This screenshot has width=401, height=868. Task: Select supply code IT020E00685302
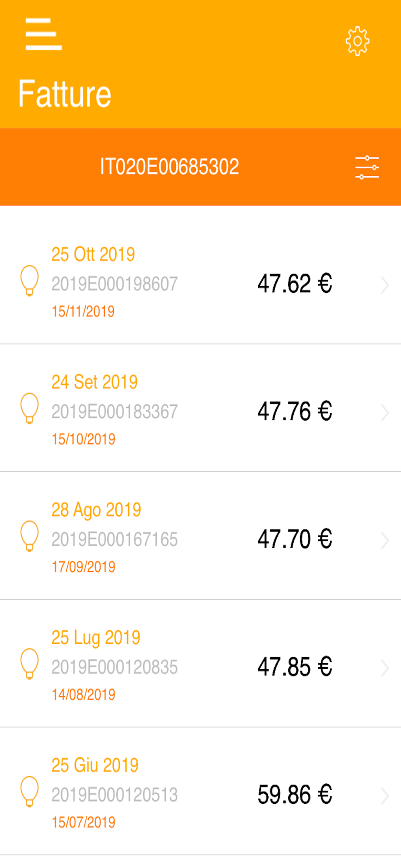[x=169, y=167]
